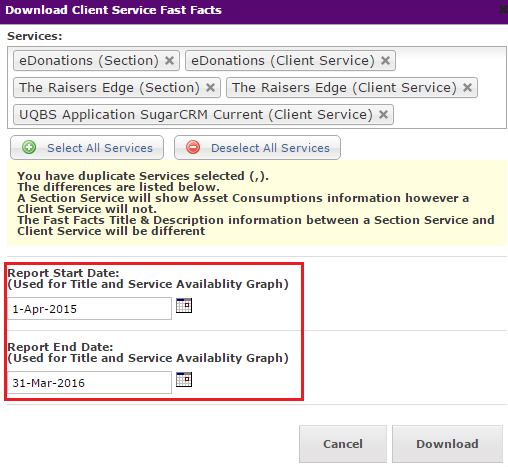Remove The Raisers Edge (Section) tag
The width and height of the screenshot is (508, 467).
pos(210,88)
